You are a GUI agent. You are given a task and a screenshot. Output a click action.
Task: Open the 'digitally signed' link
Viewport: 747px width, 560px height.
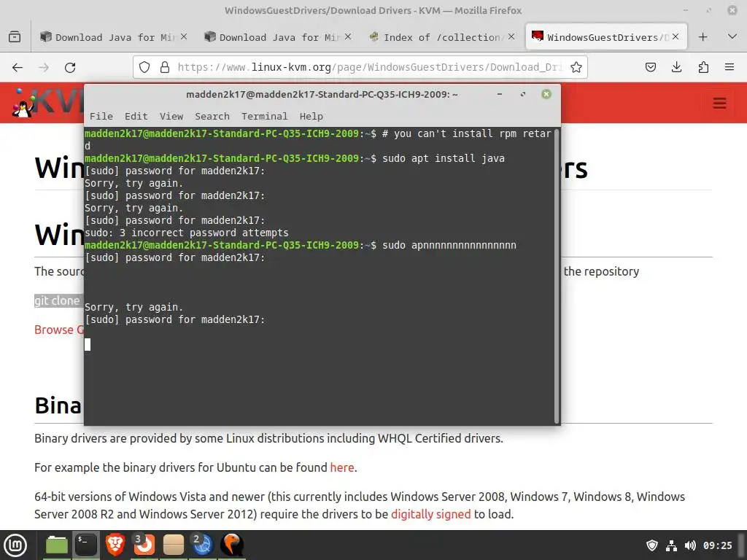[430, 514]
